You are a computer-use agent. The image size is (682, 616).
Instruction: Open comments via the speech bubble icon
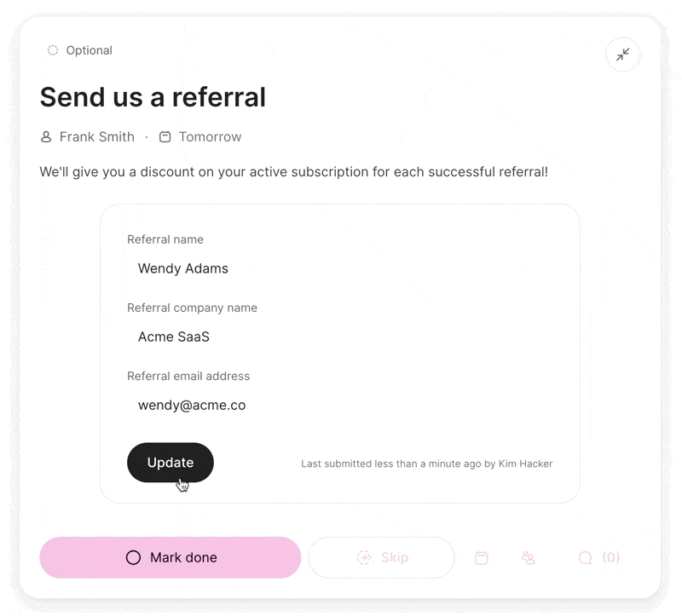point(585,558)
